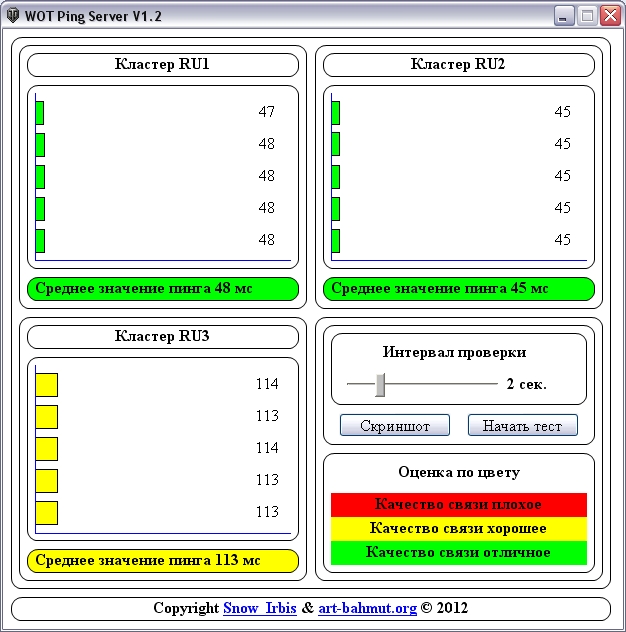Viewport: 626px width, 632px height.
Task: Select the Кластер RU2 header
Action: (459, 65)
